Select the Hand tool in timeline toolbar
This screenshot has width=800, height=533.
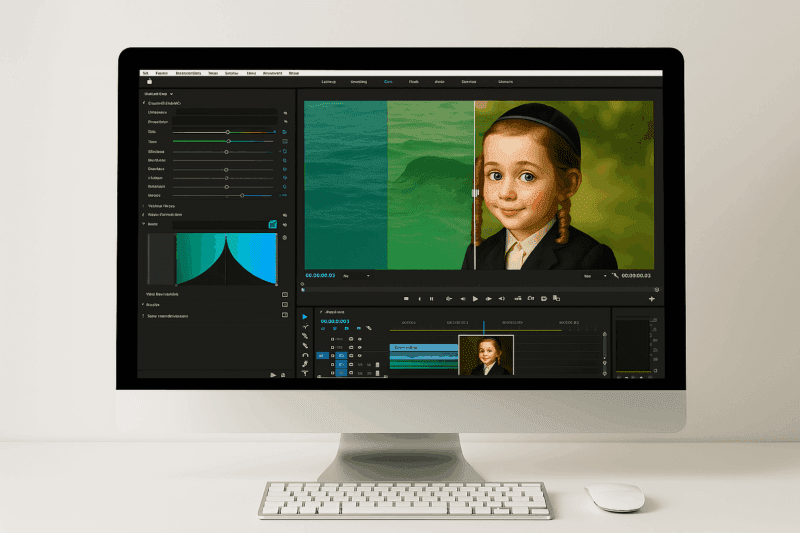coord(305,364)
